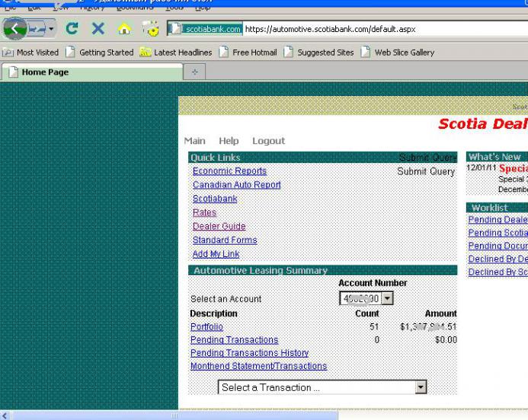Open the Main menu item
528x420 pixels.
pos(194,141)
